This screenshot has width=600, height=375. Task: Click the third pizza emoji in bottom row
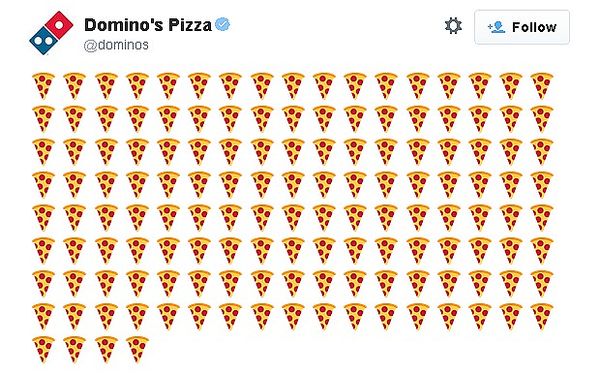[106, 349]
